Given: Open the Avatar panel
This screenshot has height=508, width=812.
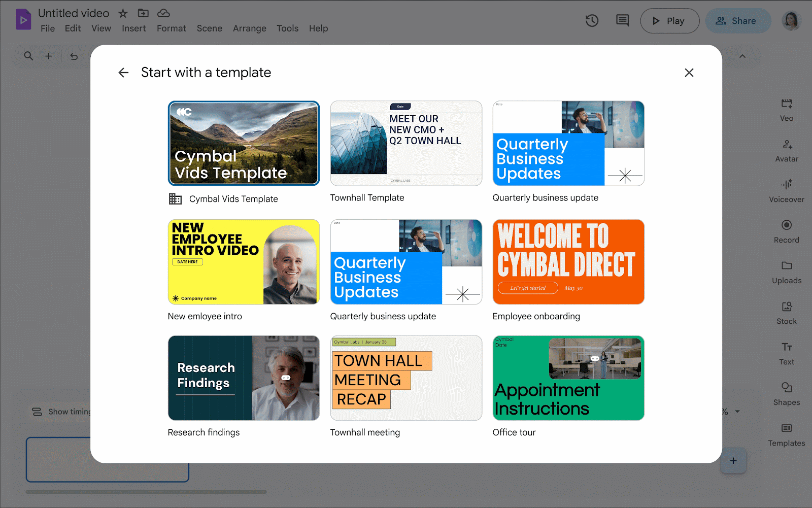Looking at the screenshot, I should (x=786, y=150).
